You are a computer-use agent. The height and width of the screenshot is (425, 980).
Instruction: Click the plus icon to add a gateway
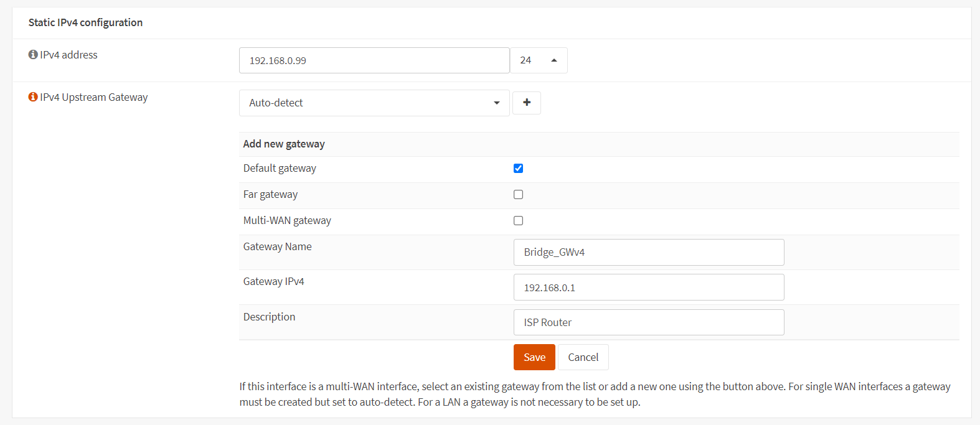(x=526, y=103)
